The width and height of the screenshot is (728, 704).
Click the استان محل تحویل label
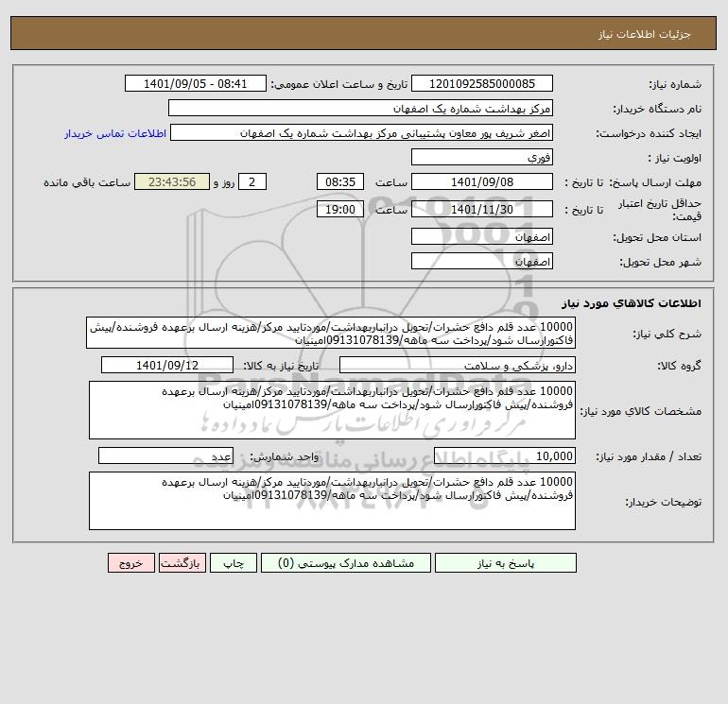click(657, 237)
